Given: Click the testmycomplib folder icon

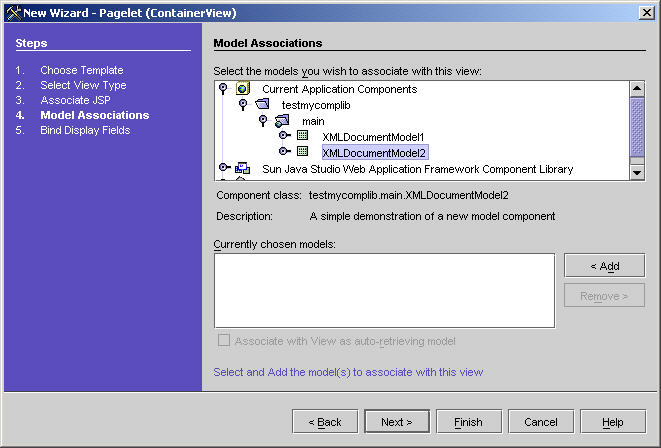Looking at the screenshot, I should (262, 104).
